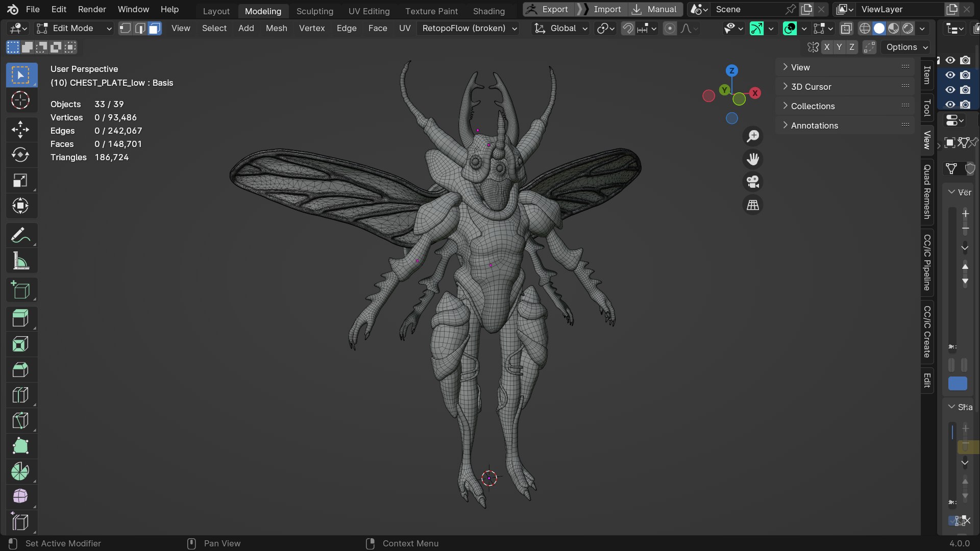Choose the Measure tool
This screenshot has height=551, width=980.
point(20,261)
